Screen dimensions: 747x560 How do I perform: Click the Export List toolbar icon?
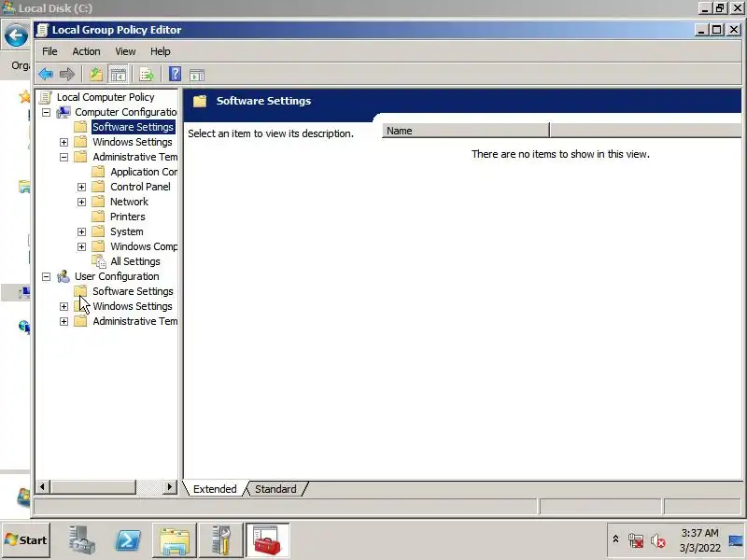(x=147, y=75)
